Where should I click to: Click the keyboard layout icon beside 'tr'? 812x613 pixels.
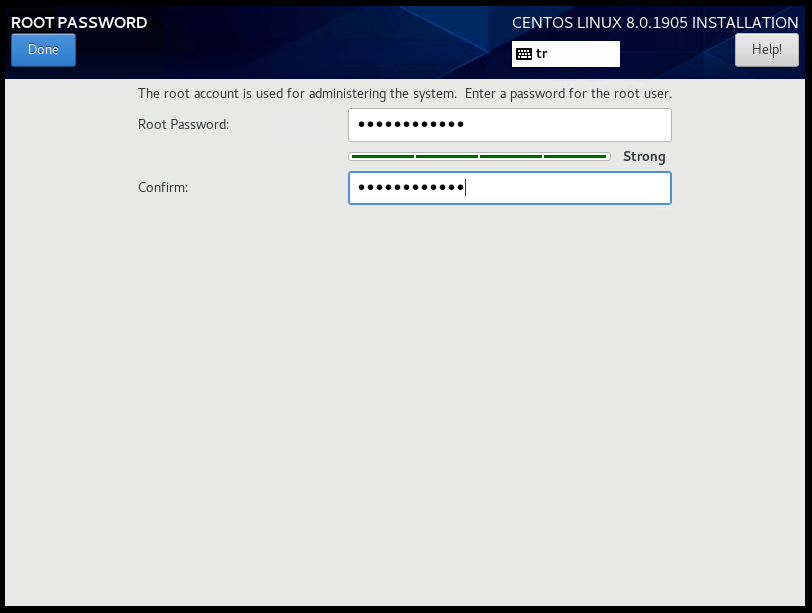[x=524, y=54]
